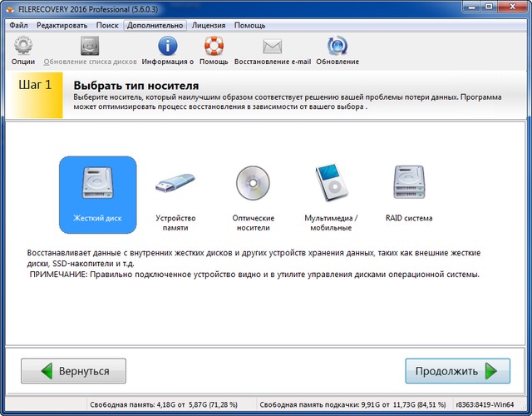
Task: Open the Поиск menu
Action: pyautogui.click(x=106, y=26)
